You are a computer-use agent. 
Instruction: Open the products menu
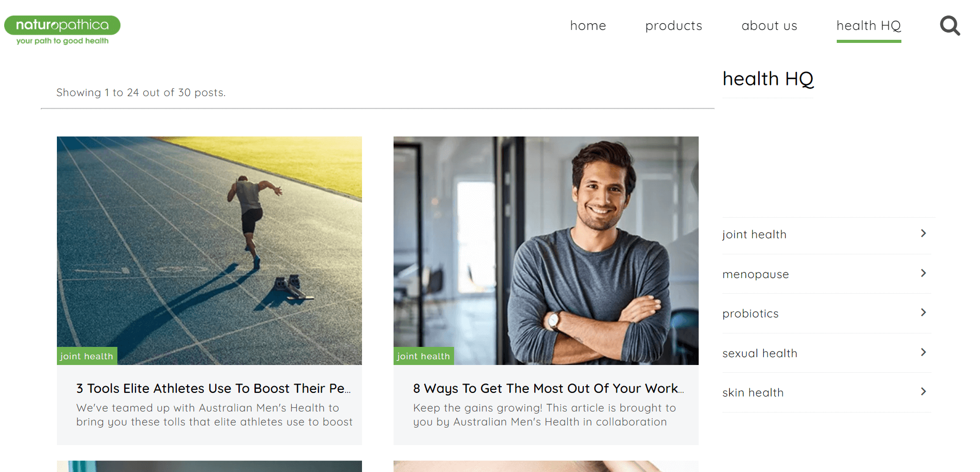[x=673, y=26]
